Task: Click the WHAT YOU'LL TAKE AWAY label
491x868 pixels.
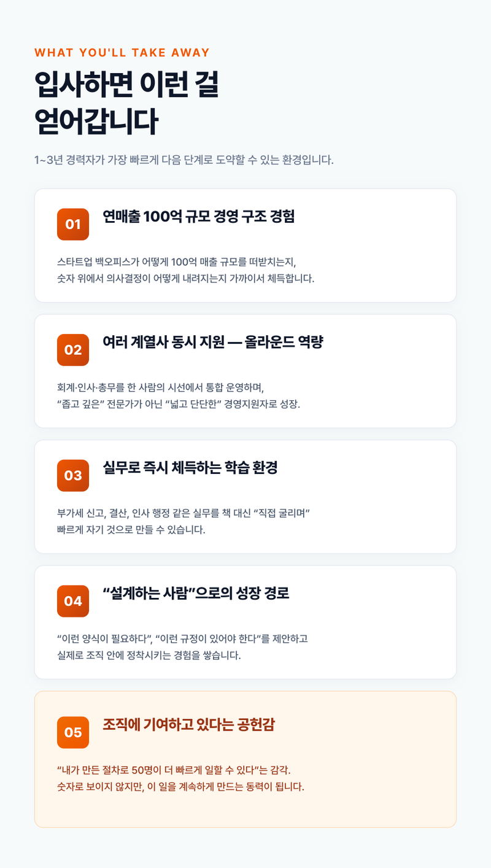Action: 122,53
